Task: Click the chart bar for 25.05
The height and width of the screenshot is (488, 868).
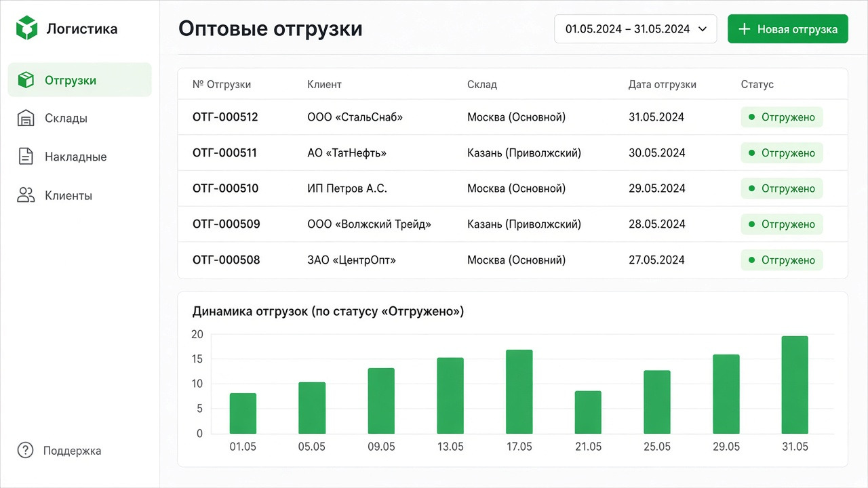Action: 657,402
